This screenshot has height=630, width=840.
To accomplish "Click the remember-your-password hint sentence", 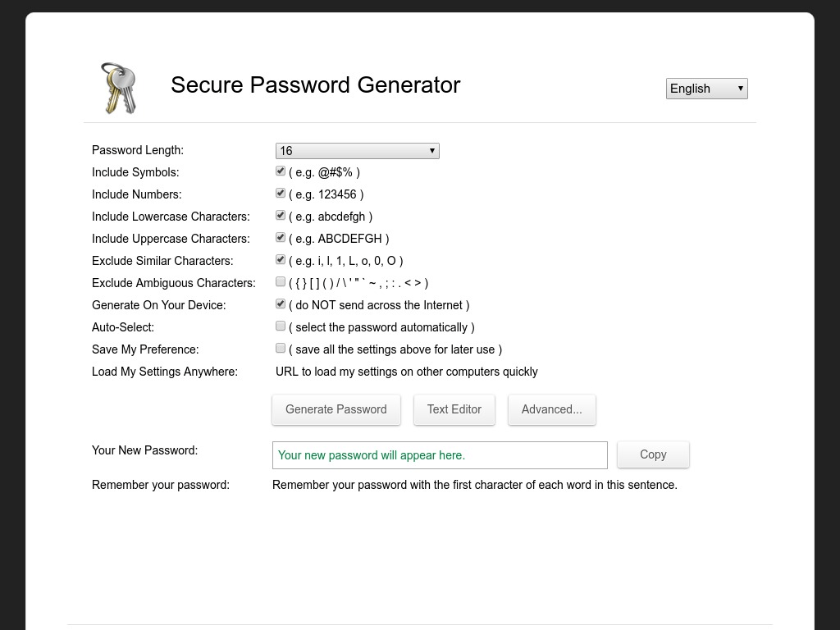I will click(475, 485).
